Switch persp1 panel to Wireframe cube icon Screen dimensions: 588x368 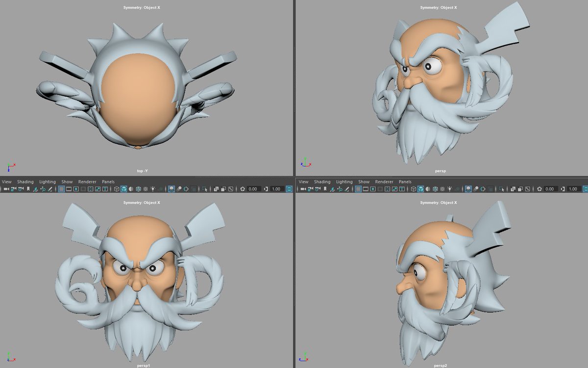[x=117, y=189]
